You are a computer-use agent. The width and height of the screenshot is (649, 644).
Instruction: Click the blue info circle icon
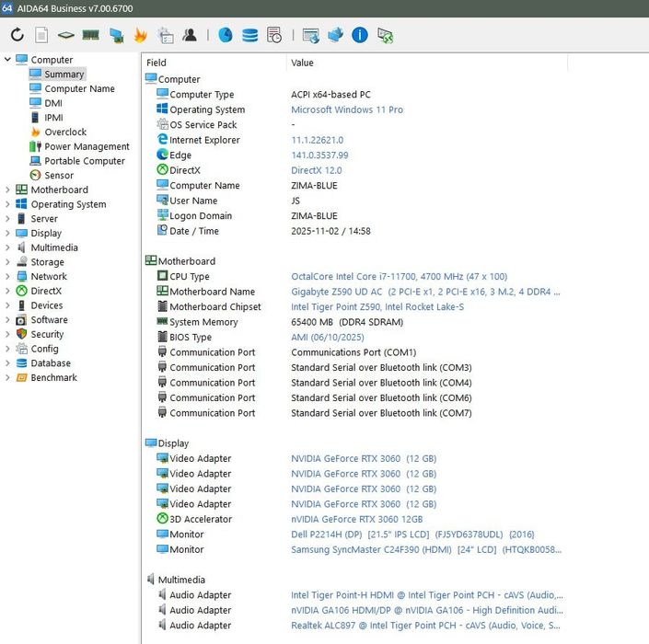tap(360, 35)
